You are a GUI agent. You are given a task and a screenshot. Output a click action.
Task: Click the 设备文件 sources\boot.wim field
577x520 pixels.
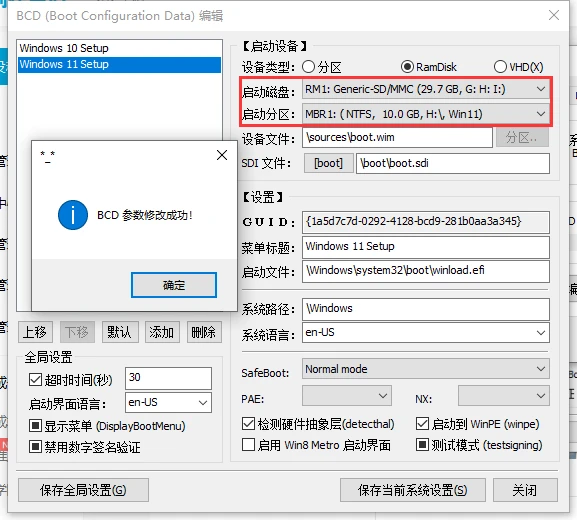coord(397,138)
